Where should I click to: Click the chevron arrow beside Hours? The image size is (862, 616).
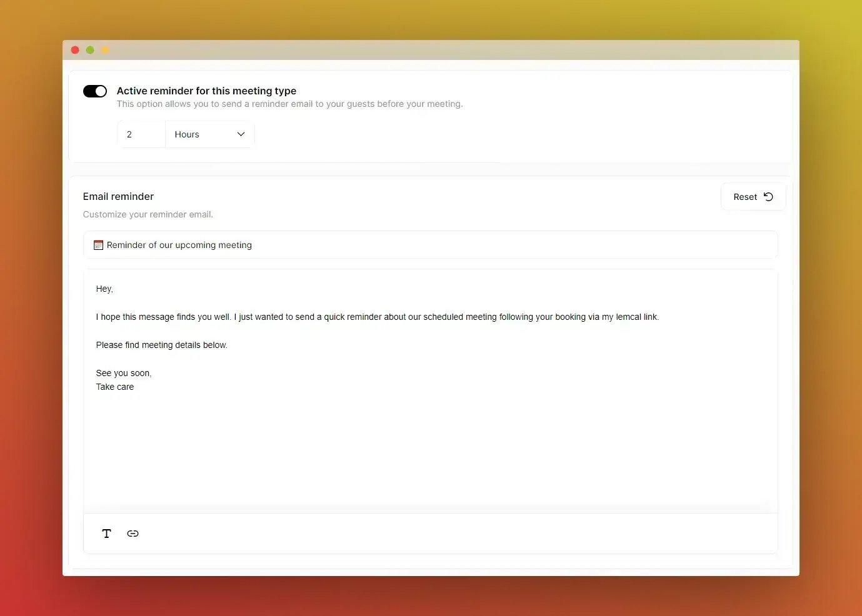pos(241,134)
